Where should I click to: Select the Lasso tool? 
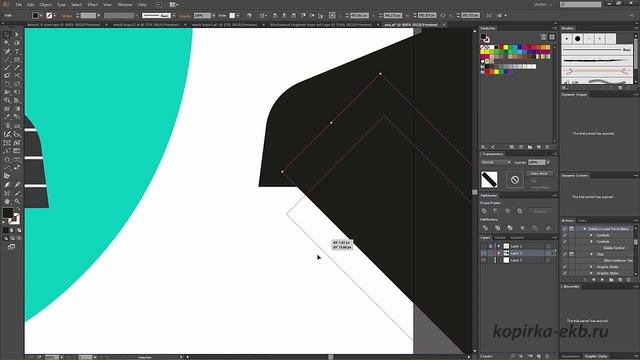[17, 43]
